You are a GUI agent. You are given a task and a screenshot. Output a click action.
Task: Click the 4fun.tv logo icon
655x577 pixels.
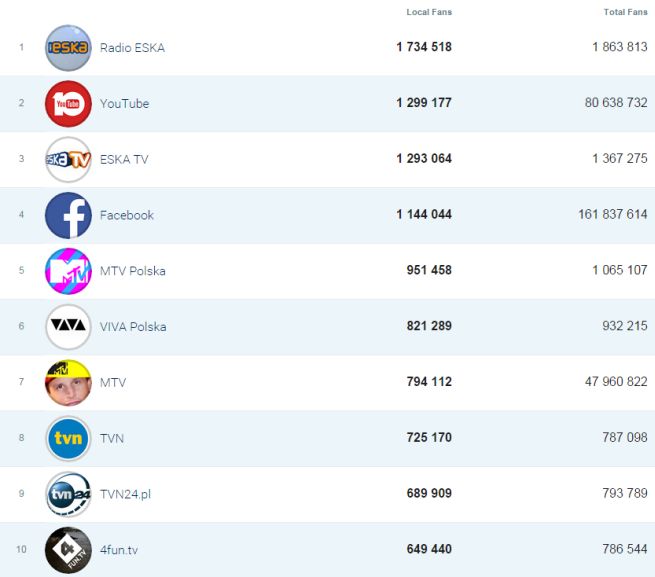pyautogui.click(x=68, y=549)
